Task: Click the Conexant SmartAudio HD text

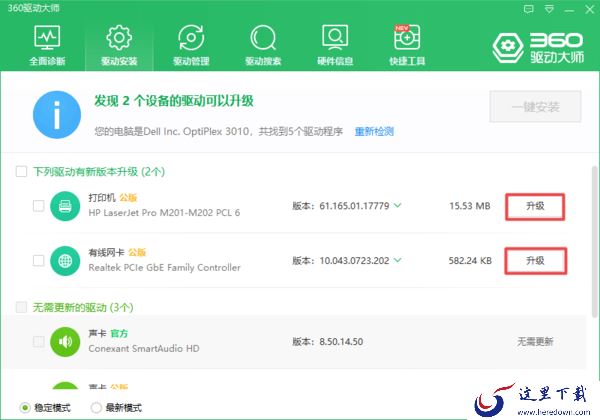Action: pos(144,348)
